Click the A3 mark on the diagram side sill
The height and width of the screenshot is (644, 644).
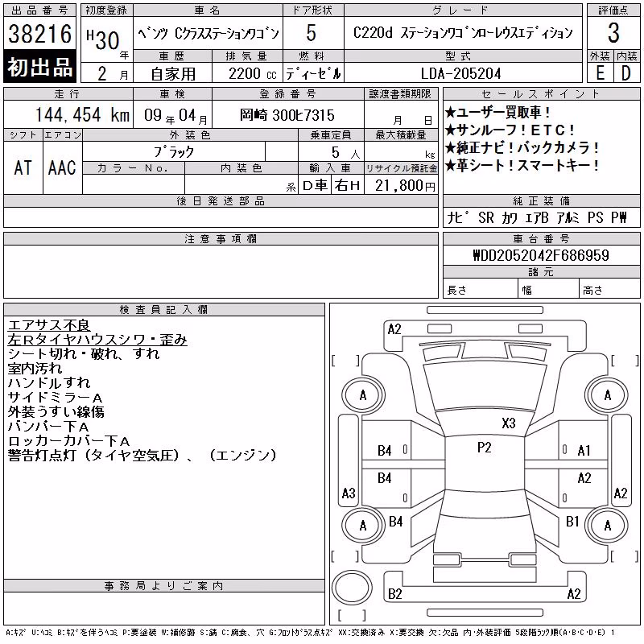[x=349, y=493]
